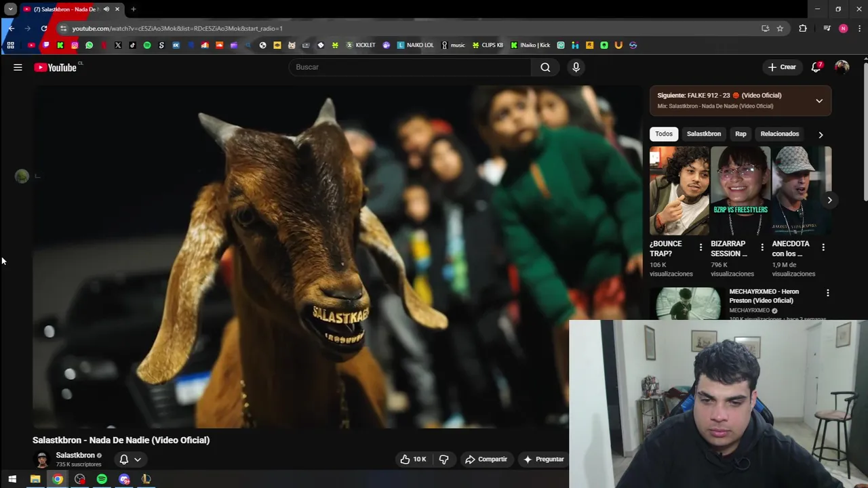Share the video via Compartir
This screenshot has height=488, width=868.
[486, 459]
